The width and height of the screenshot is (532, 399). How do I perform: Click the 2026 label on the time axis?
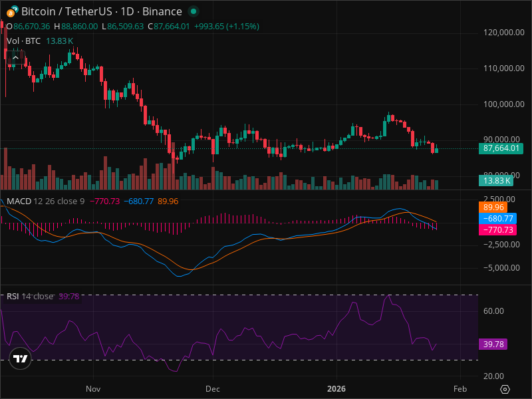point(336,389)
